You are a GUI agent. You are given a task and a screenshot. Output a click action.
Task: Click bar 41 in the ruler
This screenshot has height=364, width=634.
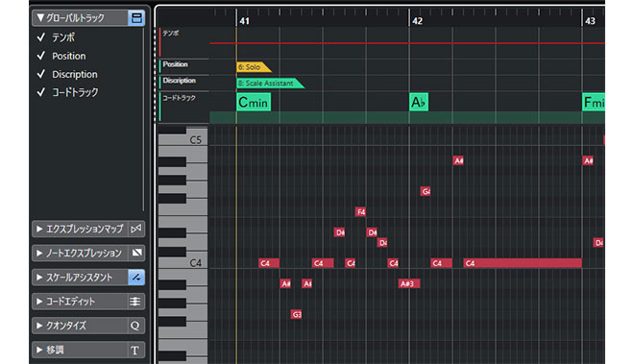(244, 20)
